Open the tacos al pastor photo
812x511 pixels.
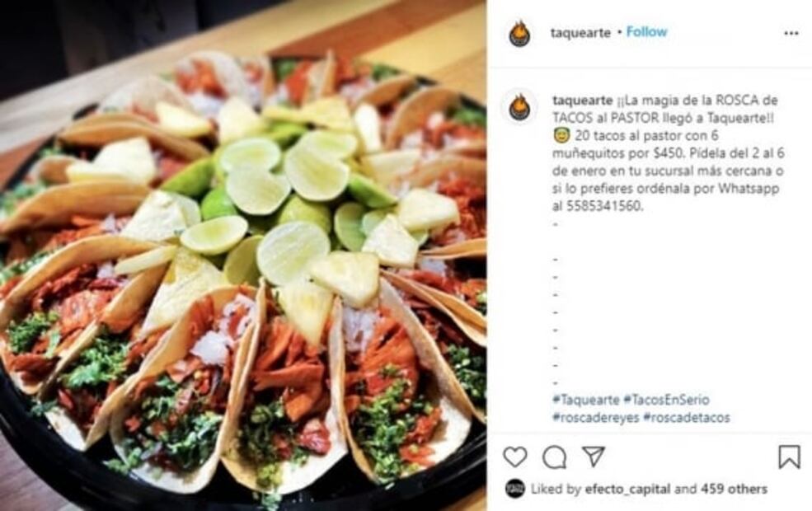pyautogui.click(x=243, y=255)
